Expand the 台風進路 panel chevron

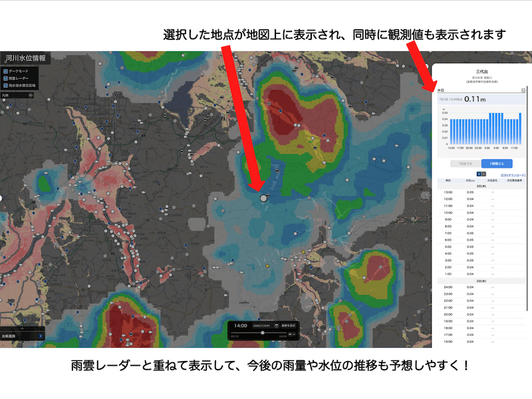(x=22, y=329)
